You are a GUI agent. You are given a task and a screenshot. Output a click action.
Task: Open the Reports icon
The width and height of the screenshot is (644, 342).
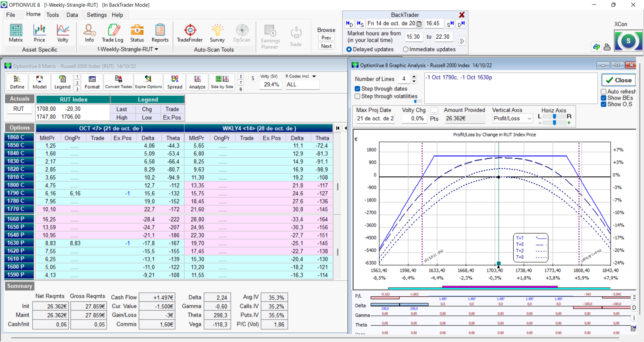[x=160, y=33]
